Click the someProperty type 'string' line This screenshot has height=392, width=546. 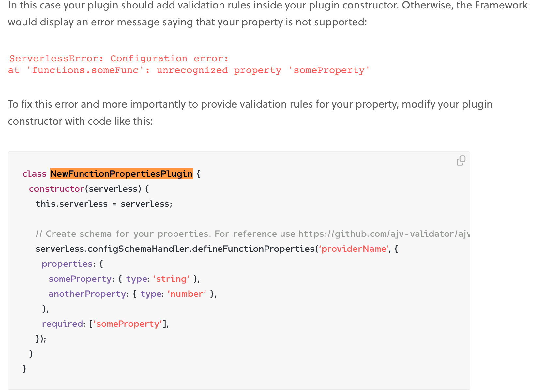click(x=124, y=279)
